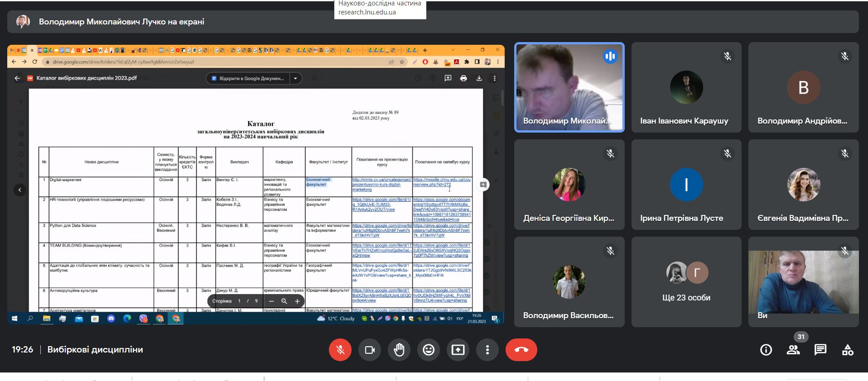Open the Meet activities panel
Image resolution: width=868 pixels, height=381 pixels.
pos(848,350)
